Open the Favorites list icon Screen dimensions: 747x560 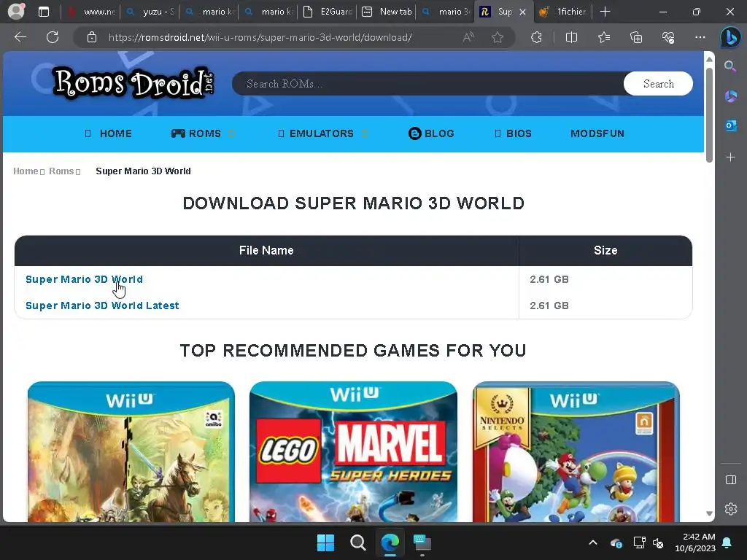click(x=603, y=37)
